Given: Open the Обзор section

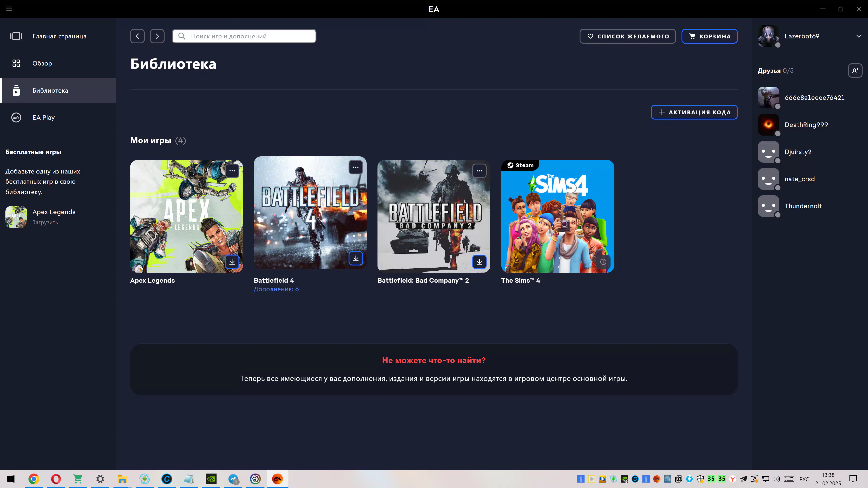Looking at the screenshot, I should click(58, 63).
